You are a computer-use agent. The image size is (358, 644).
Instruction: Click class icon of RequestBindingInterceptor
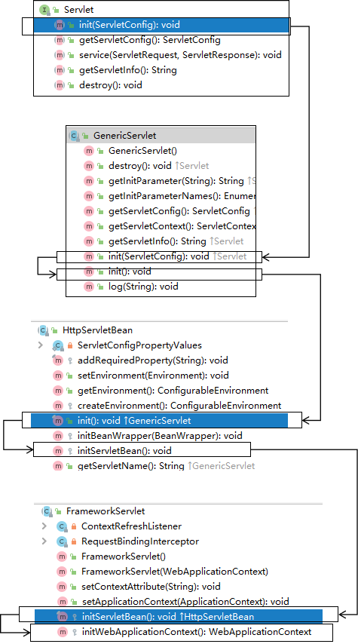(x=62, y=541)
